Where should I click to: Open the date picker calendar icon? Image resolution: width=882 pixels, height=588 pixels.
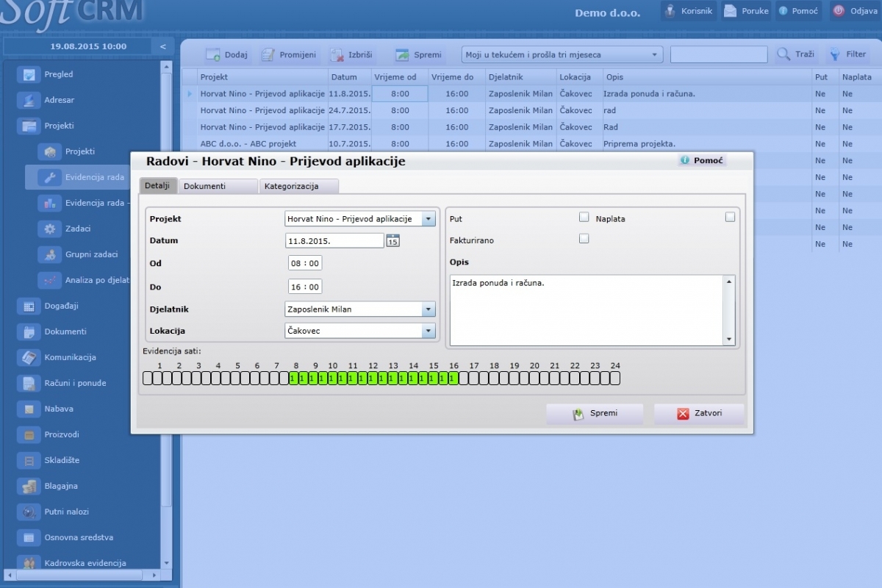click(x=392, y=240)
